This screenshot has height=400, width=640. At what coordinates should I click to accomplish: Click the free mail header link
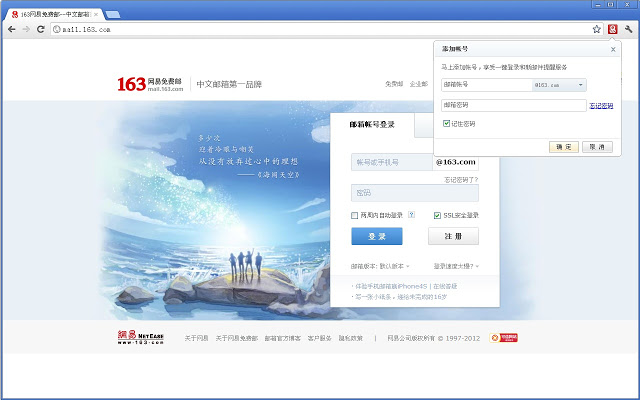[394, 84]
